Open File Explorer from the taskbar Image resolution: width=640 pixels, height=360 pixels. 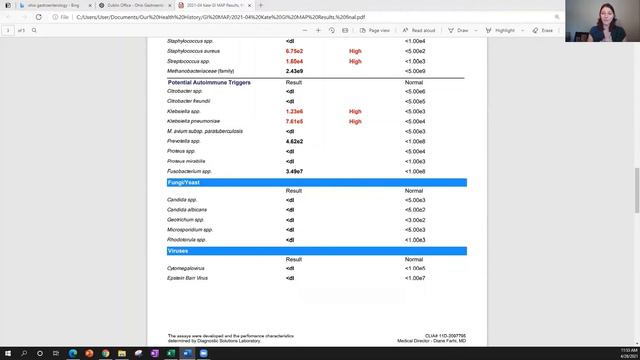tap(122, 353)
